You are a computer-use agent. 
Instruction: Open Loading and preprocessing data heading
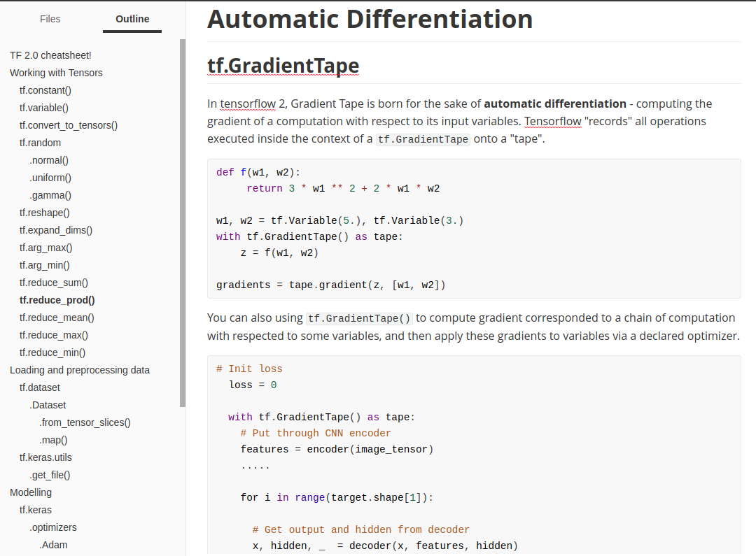(80, 370)
